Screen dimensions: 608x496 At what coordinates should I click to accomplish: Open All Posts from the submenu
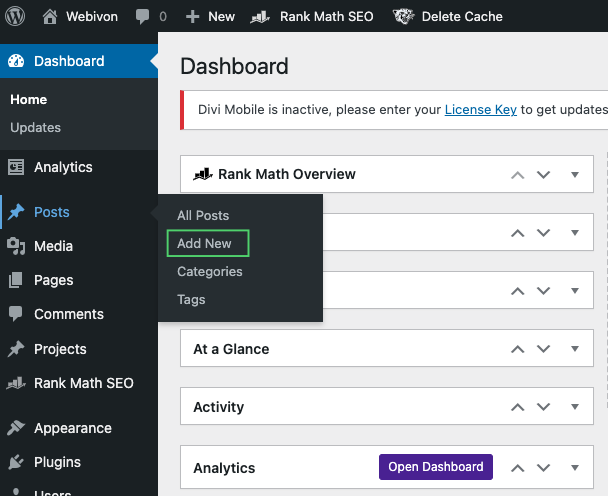point(203,215)
